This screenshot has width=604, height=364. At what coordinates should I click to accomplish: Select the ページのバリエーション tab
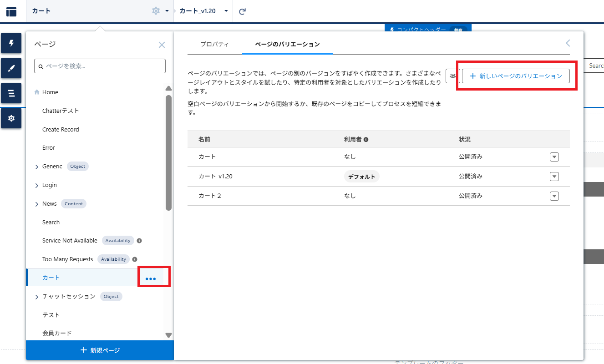coord(287,44)
